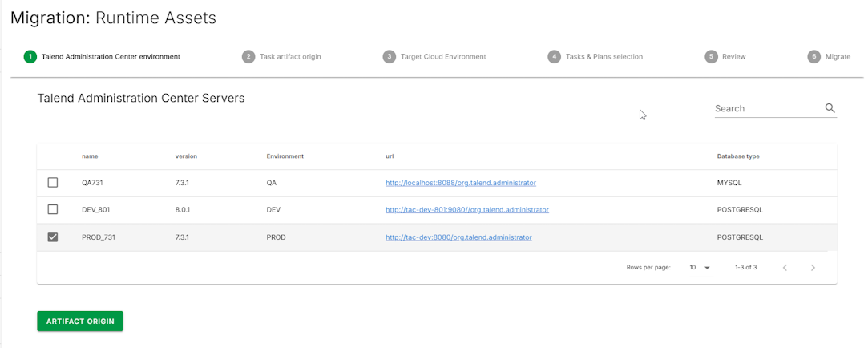Open the localhost:8088 administrator link
This screenshot has width=868, height=348.
click(460, 183)
